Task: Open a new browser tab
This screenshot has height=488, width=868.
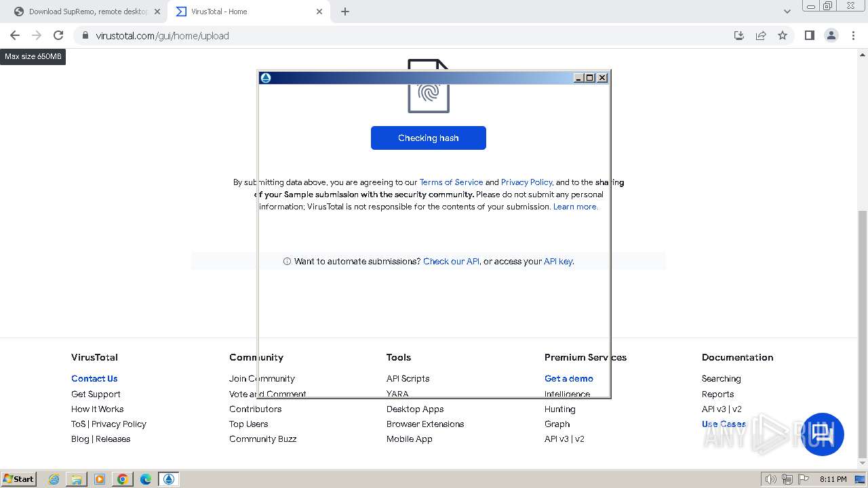Action: 345,12
